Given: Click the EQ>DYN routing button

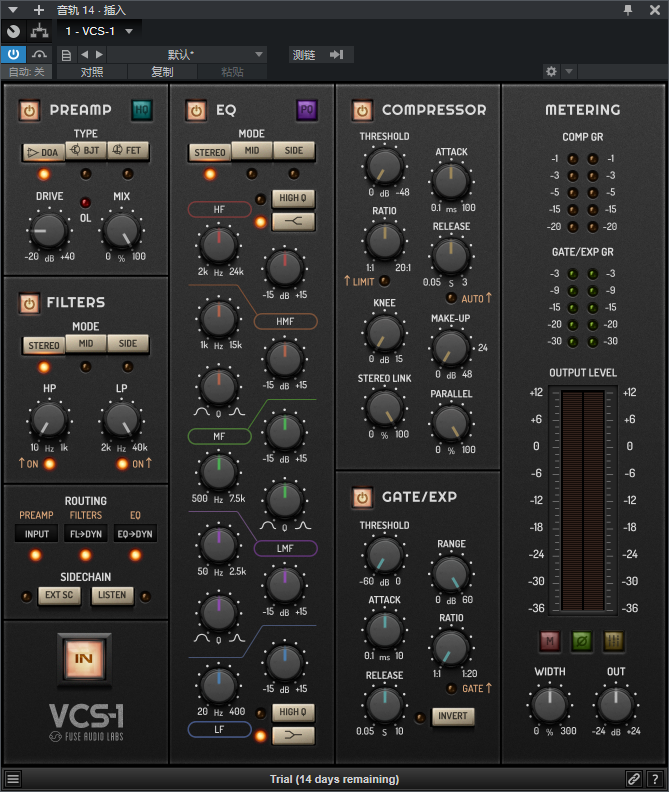Looking at the screenshot, I should [135, 534].
